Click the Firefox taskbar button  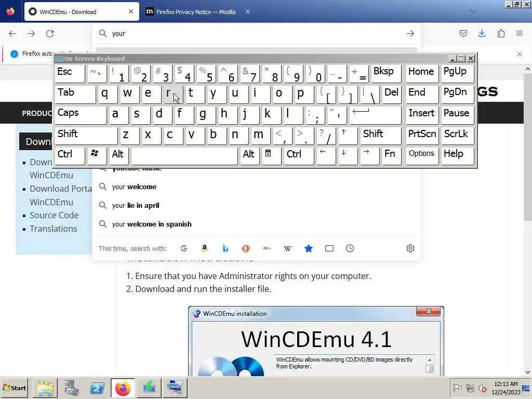point(123,388)
